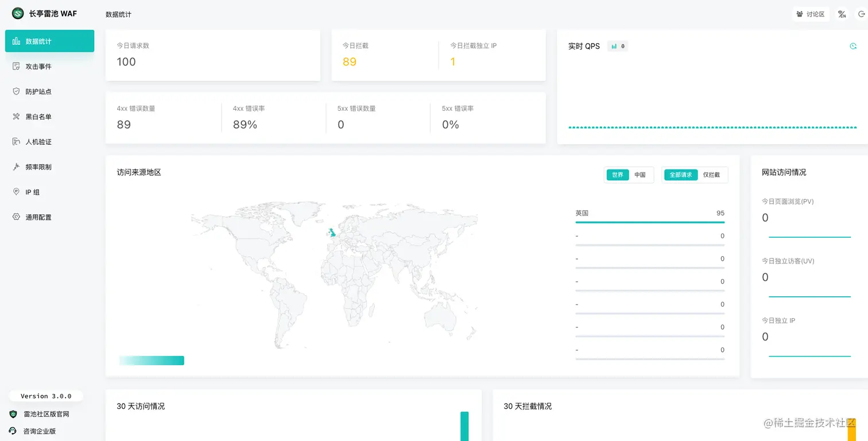Click the 30 天拦截情况 heading
Viewport: 868px width, 441px height.
click(528, 406)
